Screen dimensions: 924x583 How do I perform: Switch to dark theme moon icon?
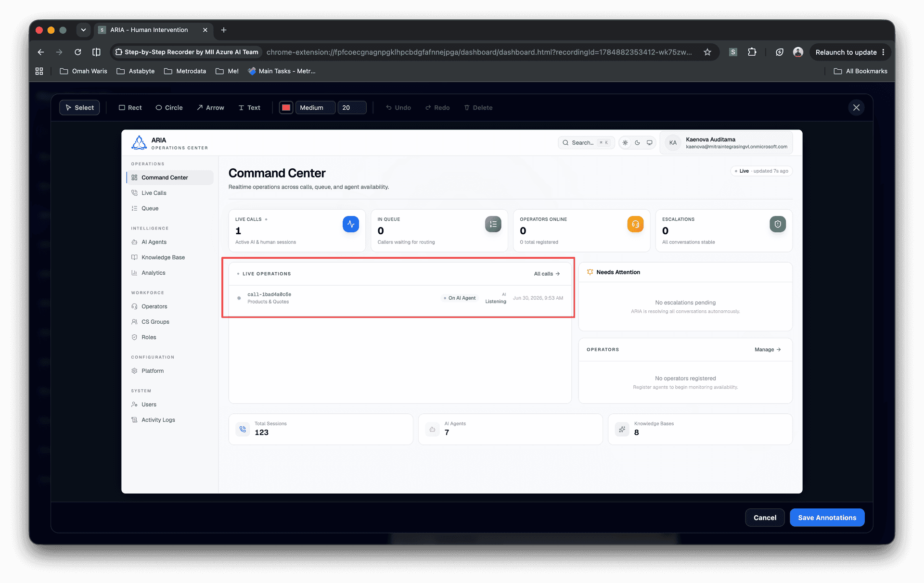[637, 143]
